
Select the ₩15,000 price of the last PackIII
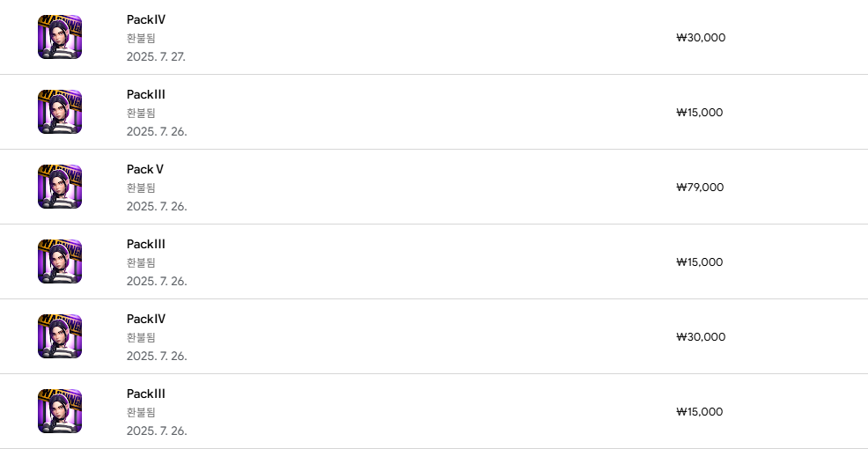[700, 411]
